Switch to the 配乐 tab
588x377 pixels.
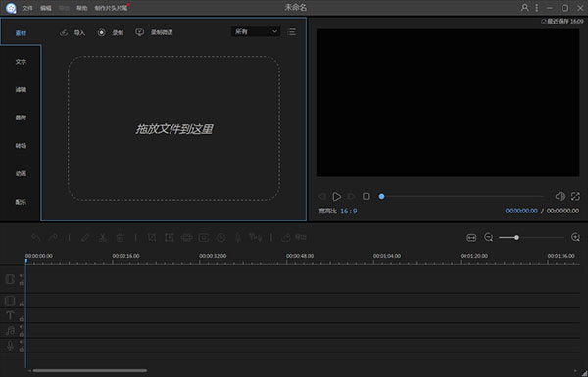21,202
